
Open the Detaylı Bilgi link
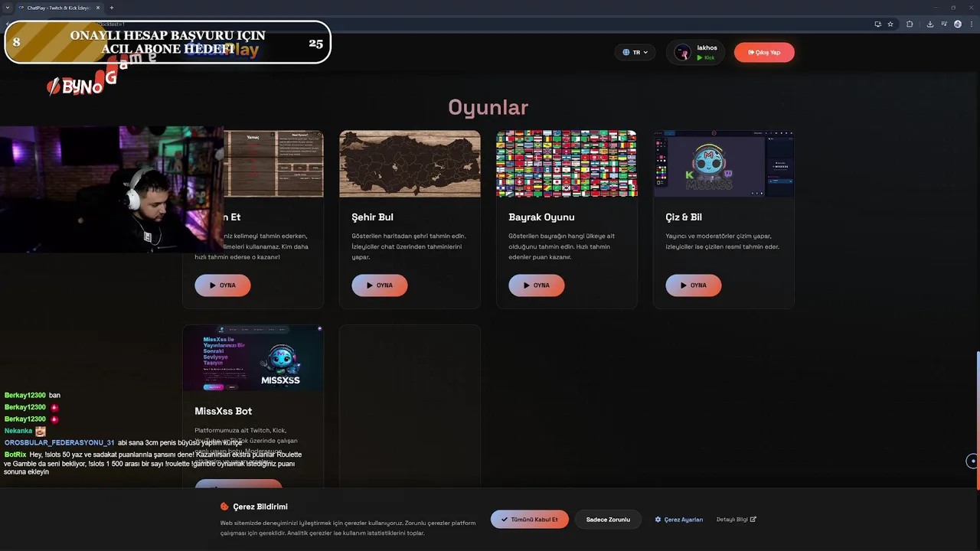(736, 520)
